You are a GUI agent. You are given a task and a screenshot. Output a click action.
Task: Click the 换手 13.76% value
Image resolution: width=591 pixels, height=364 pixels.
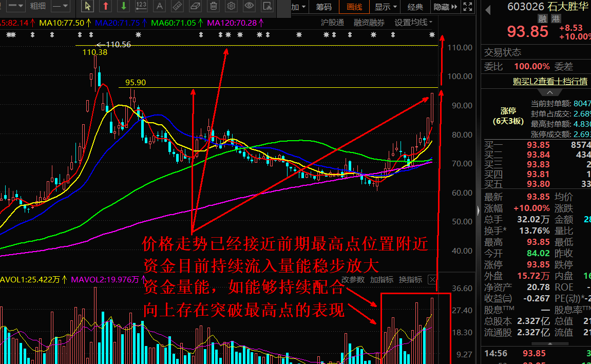coord(534,231)
